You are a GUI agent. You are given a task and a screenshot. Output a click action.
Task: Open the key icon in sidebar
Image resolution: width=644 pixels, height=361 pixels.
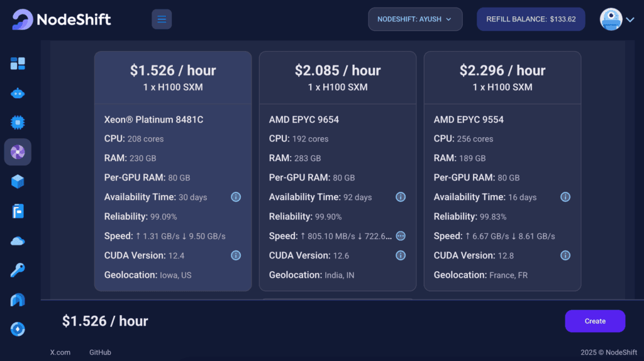point(18,270)
